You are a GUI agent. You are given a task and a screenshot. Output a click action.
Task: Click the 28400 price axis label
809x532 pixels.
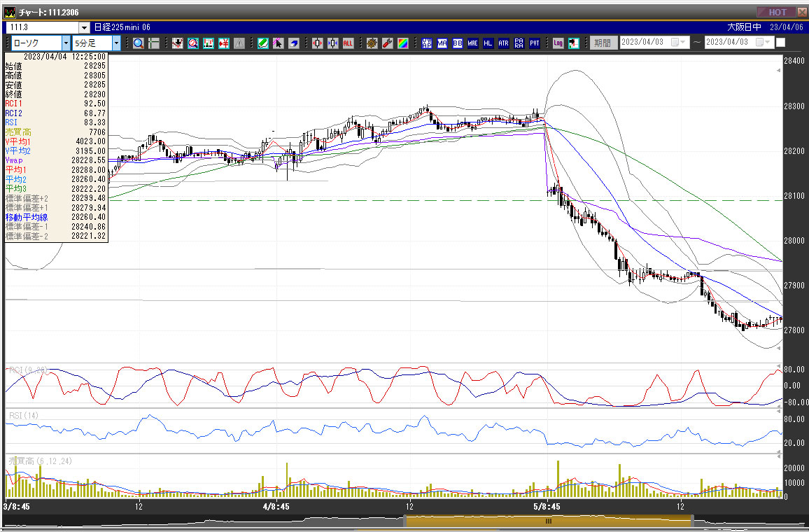(x=794, y=61)
